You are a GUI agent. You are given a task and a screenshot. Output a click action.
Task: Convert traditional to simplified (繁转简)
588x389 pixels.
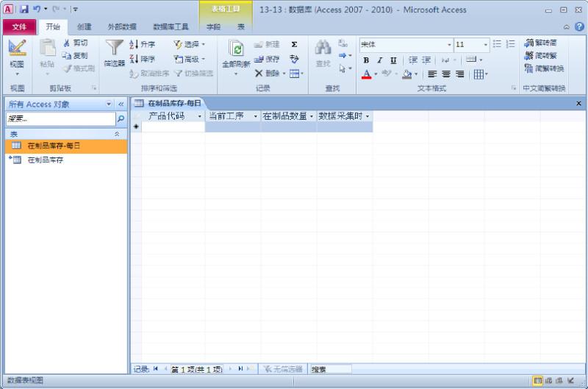pos(541,43)
